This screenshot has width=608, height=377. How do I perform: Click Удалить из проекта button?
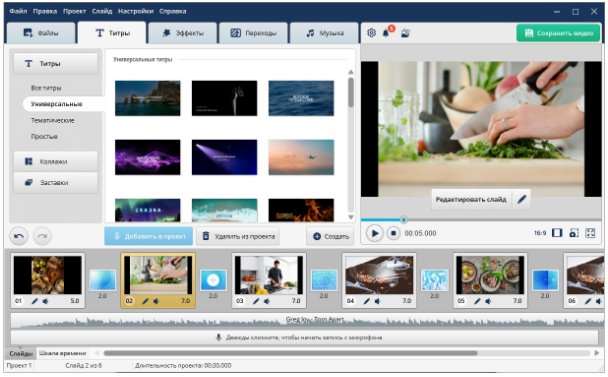click(x=239, y=236)
